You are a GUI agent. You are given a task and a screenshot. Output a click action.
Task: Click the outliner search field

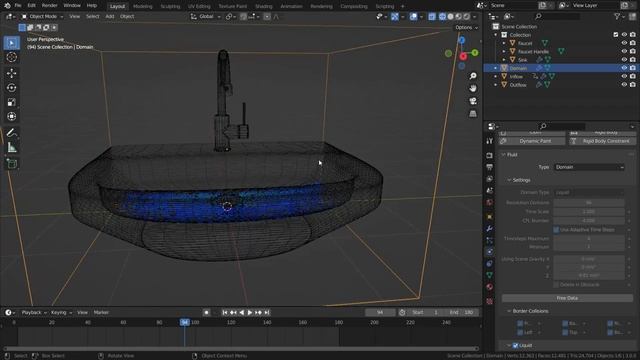pyautogui.click(x=557, y=16)
